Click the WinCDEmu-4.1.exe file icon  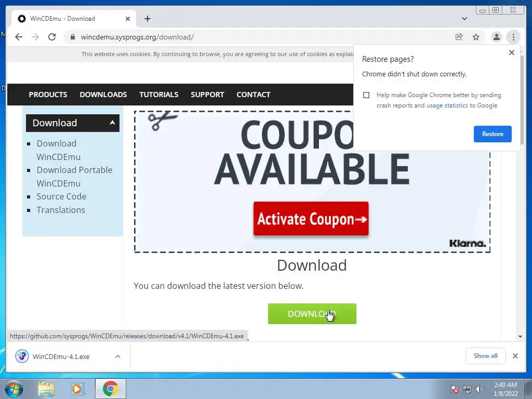point(22,356)
